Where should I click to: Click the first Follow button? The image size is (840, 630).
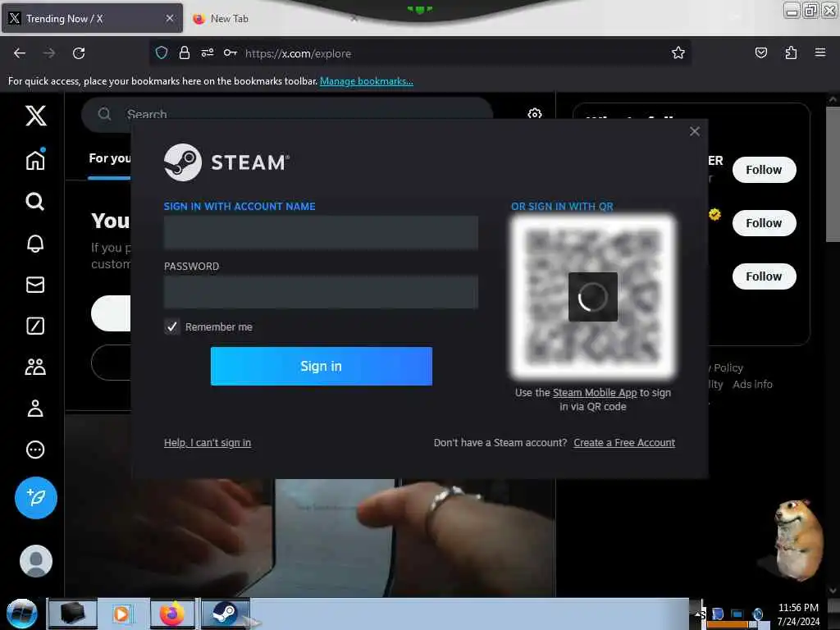[764, 170]
